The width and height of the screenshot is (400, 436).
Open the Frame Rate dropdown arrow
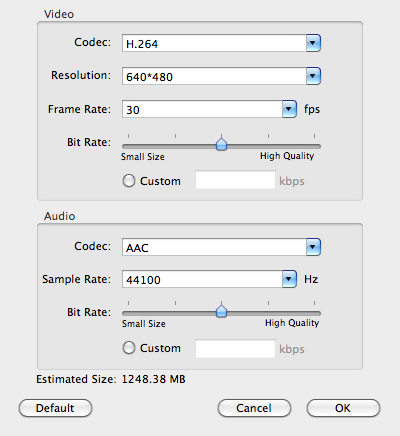point(289,109)
